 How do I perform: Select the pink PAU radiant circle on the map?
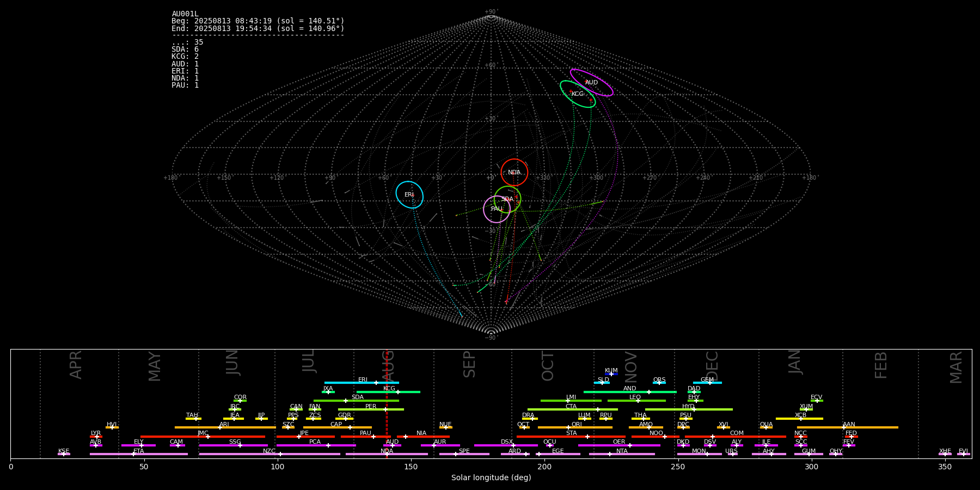pos(497,209)
